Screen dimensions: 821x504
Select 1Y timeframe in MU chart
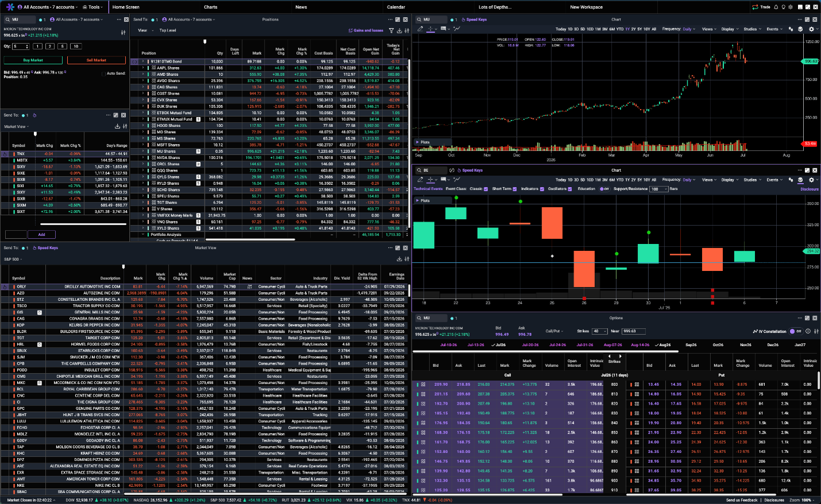pos(627,29)
